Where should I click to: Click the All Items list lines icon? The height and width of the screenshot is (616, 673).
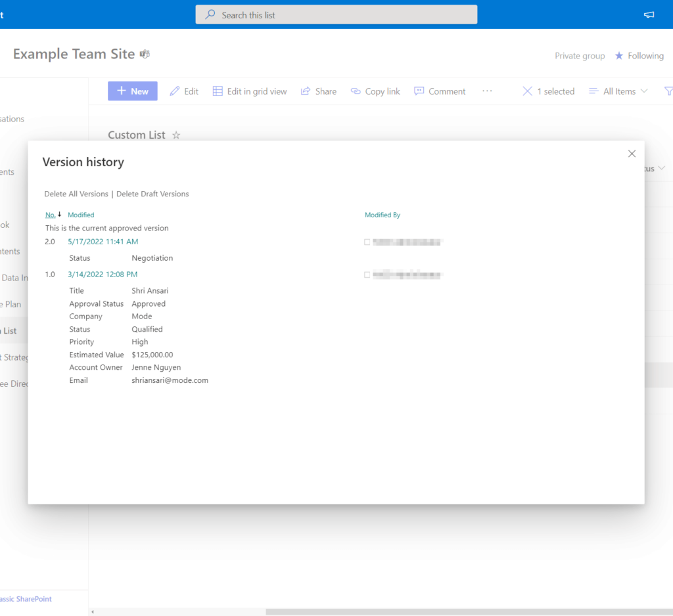(x=593, y=91)
